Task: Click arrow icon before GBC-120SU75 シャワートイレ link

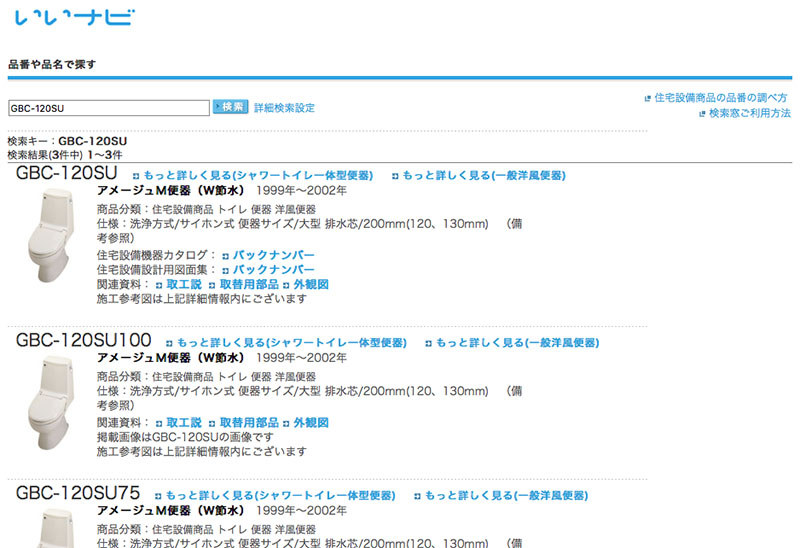Action: 158,496
